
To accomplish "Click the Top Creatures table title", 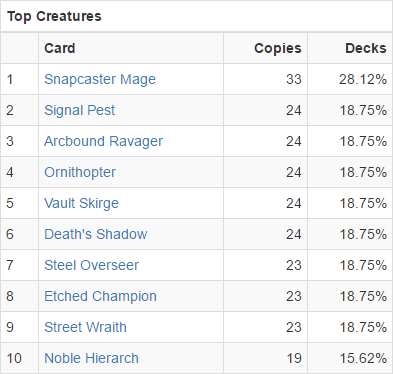I will coord(54,16).
